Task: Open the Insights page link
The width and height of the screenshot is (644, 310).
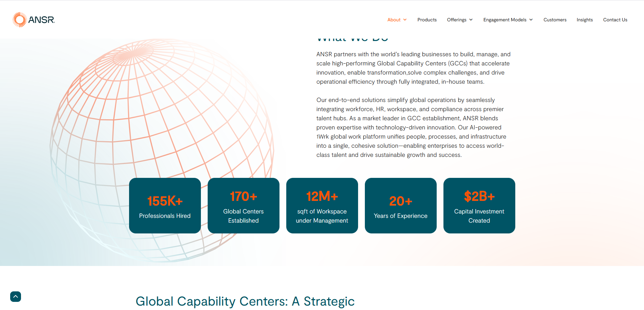Action: 584,20
